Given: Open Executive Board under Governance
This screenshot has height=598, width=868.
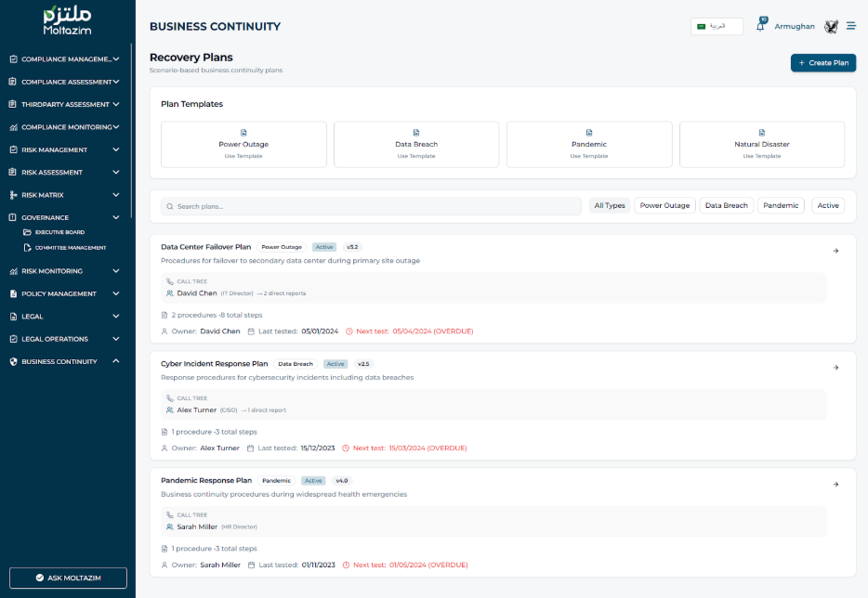Looking at the screenshot, I should click(x=59, y=232).
